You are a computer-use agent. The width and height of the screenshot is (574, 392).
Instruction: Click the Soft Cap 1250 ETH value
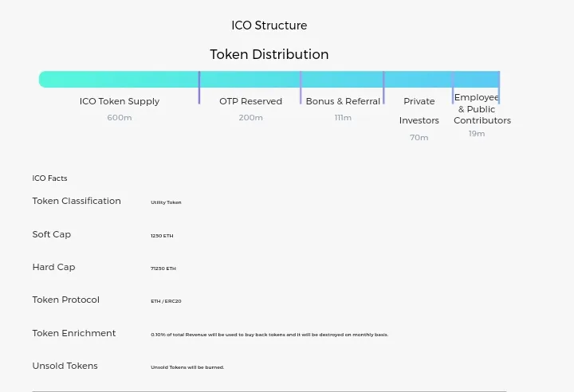(162, 236)
